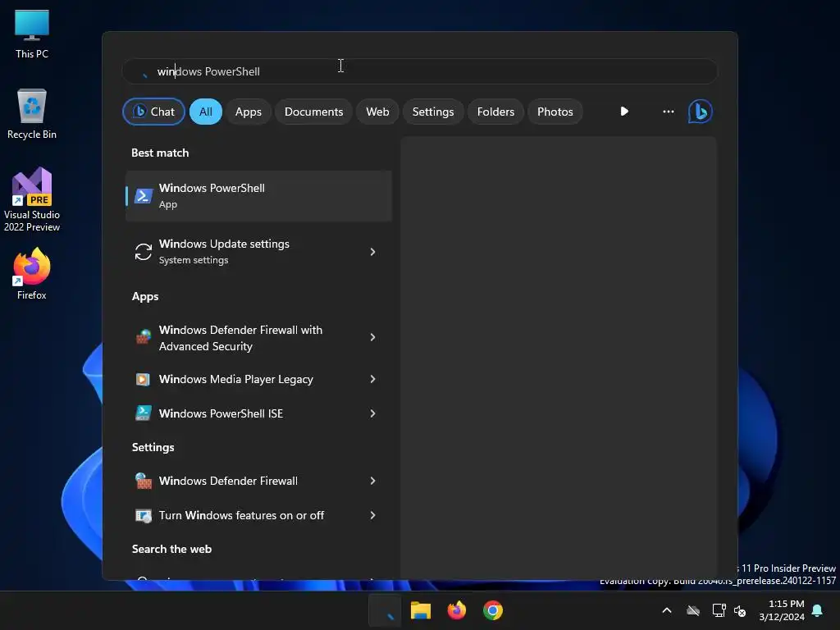Expand Windows Defender Firewall settings arrow
This screenshot has height=630, width=840.
tap(372, 481)
